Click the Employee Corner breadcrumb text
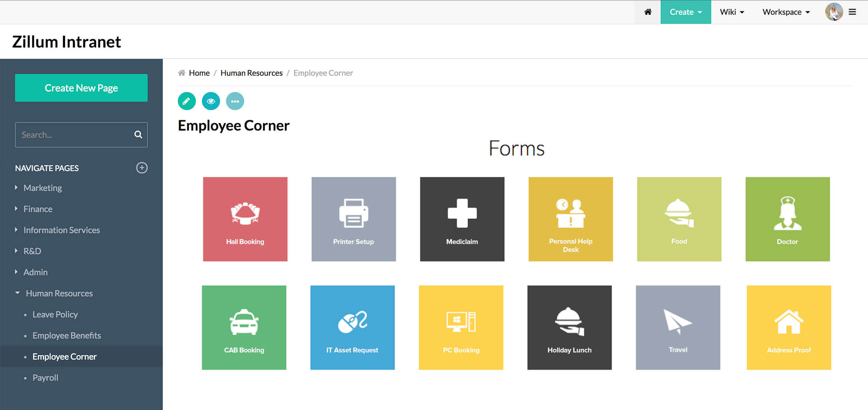868x410 pixels. [323, 73]
